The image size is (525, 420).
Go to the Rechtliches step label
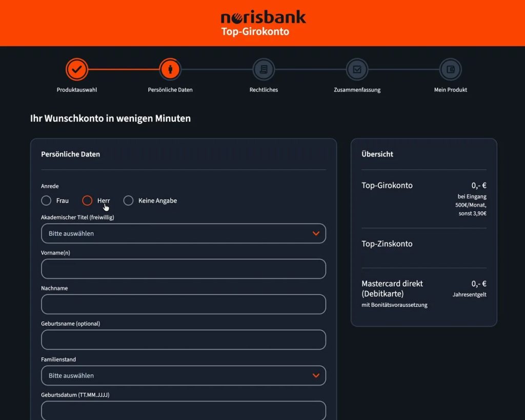pyautogui.click(x=264, y=90)
